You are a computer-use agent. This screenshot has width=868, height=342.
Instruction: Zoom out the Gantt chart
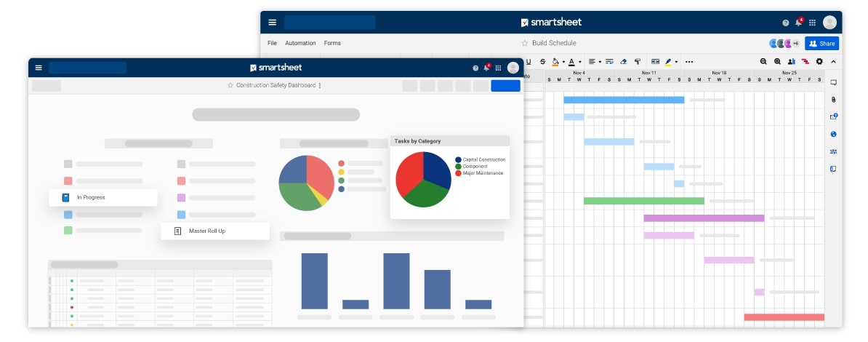(x=763, y=62)
